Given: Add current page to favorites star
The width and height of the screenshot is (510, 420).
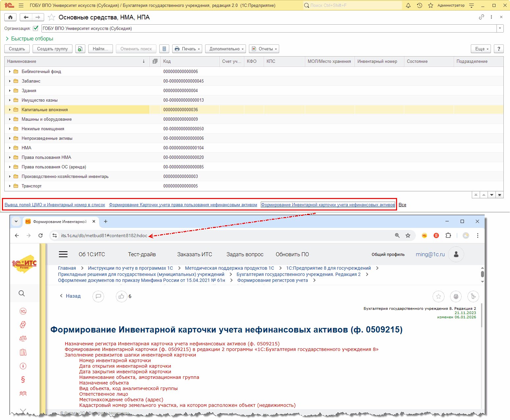Looking at the screenshot, I should (x=51, y=17).
